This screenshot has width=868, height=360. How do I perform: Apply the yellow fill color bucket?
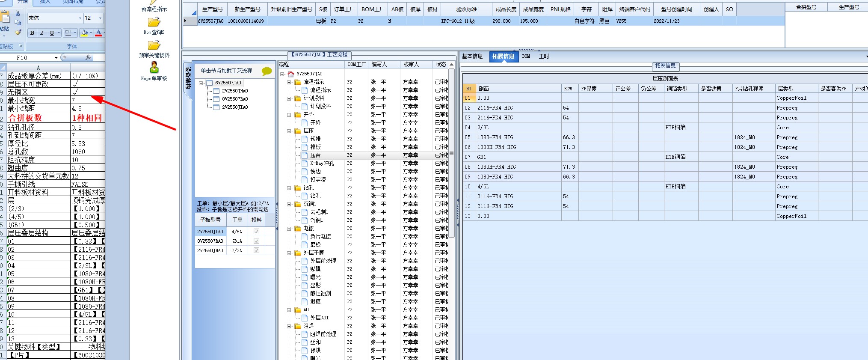coord(84,33)
